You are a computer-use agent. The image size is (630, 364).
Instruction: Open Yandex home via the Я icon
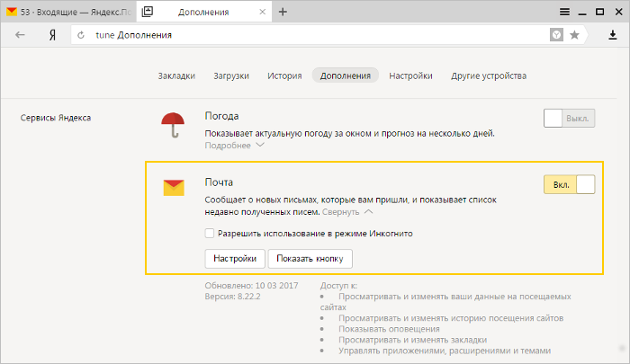click(52, 35)
